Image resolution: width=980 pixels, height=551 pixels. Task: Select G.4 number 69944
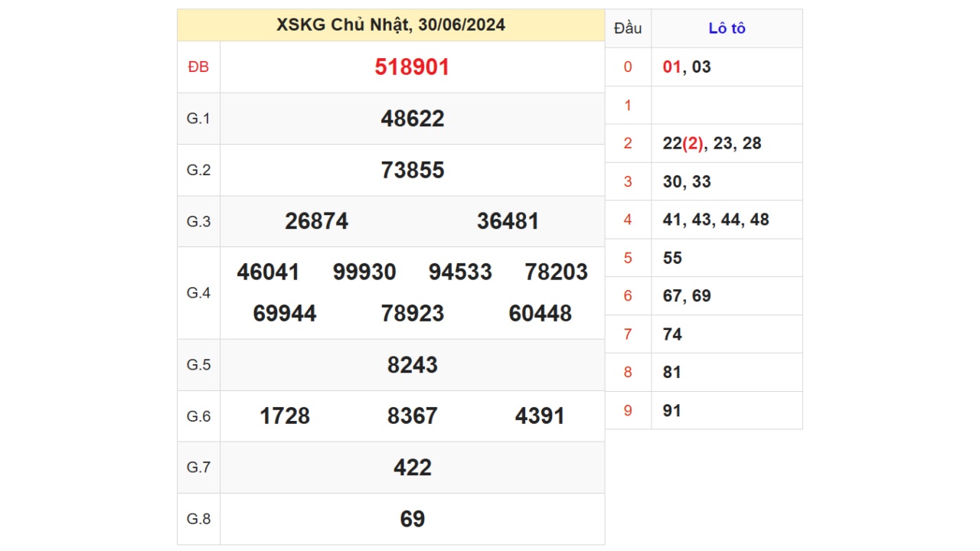[284, 314]
